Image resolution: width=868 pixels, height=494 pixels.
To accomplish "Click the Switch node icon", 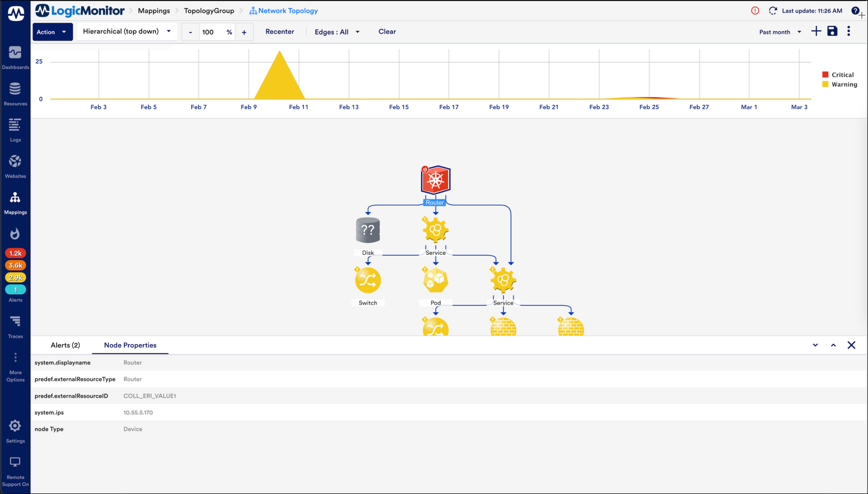I will [x=367, y=280].
